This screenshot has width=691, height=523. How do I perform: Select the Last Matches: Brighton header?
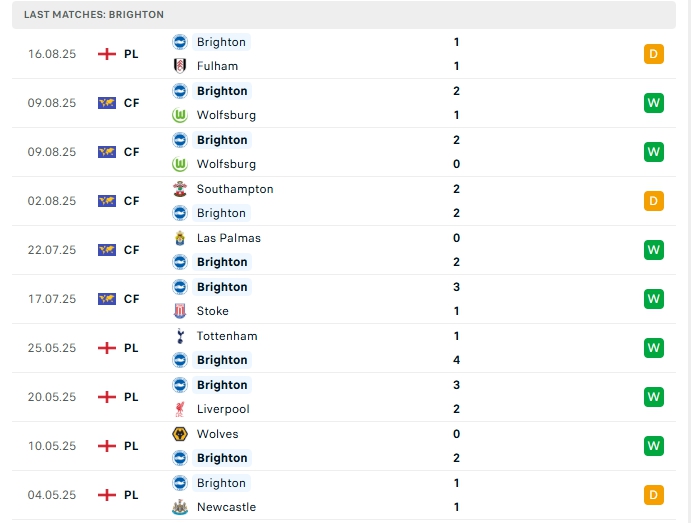coord(94,15)
